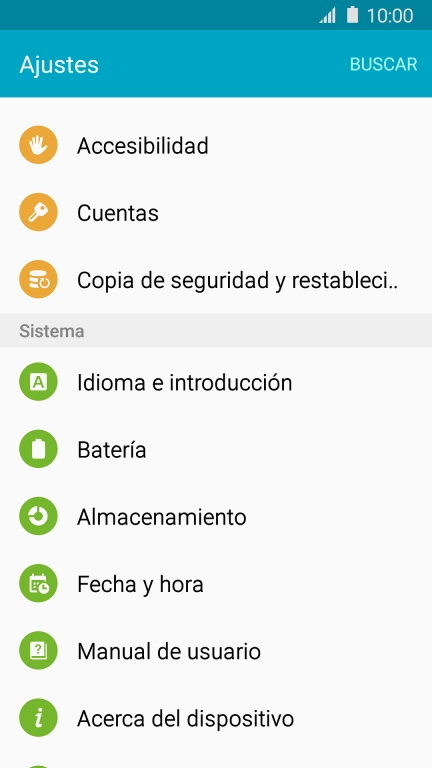Tap the Ajustes title in header
The width and height of the screenshot is (432, 768).
click(59, 65)
